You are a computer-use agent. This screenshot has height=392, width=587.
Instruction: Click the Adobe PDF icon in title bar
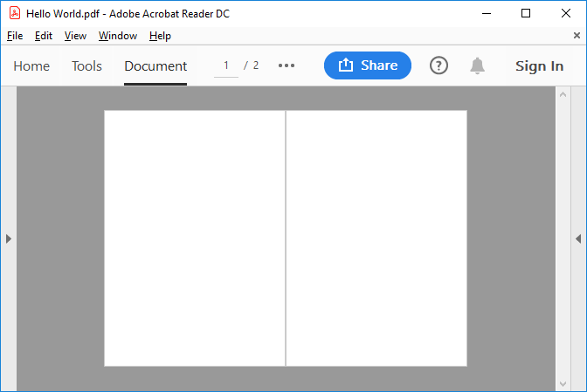point(15,14)
